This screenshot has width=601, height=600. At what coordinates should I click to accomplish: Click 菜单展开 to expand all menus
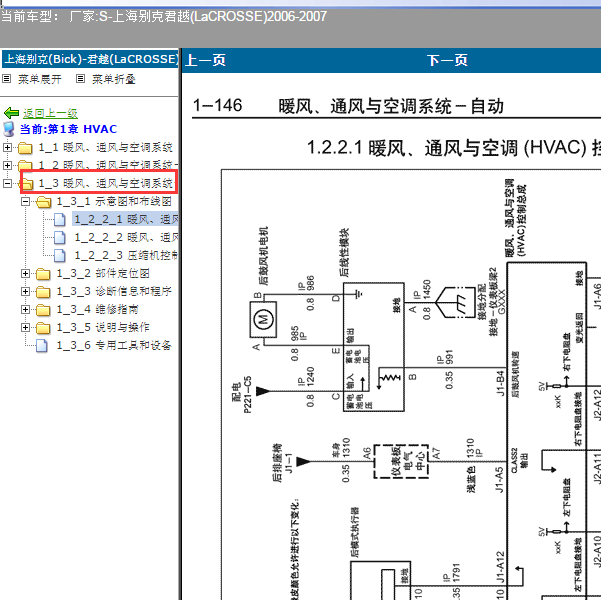[40, 79]
